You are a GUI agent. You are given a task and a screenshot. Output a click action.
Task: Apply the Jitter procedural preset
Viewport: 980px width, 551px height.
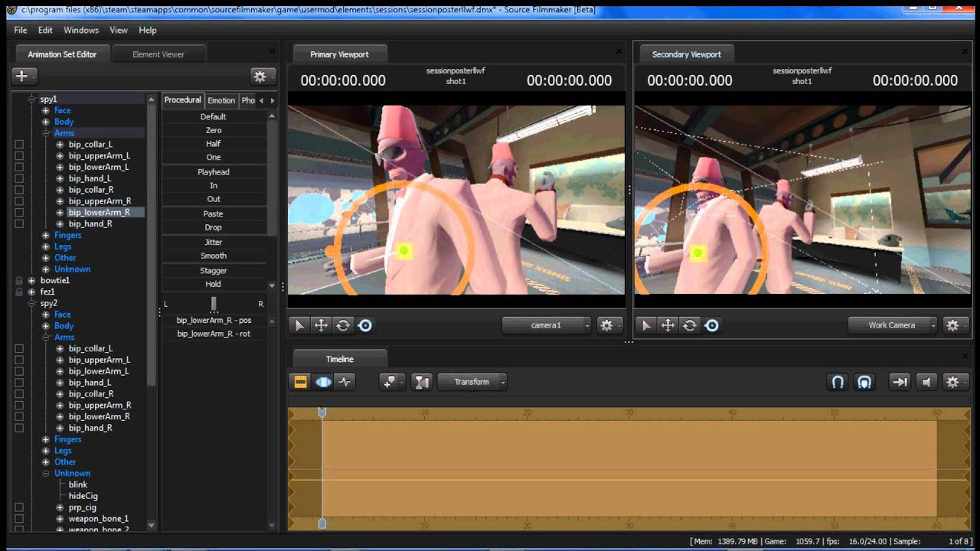[214, 243]
